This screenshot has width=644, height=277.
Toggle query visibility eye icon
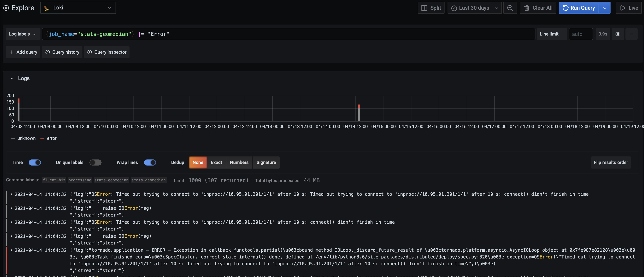[618, 34]
